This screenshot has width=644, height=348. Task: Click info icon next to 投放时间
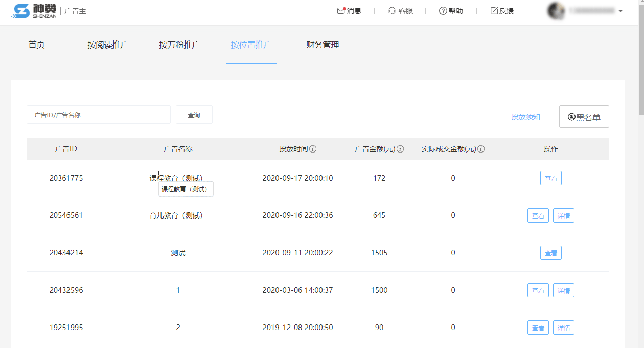[313, 149]
